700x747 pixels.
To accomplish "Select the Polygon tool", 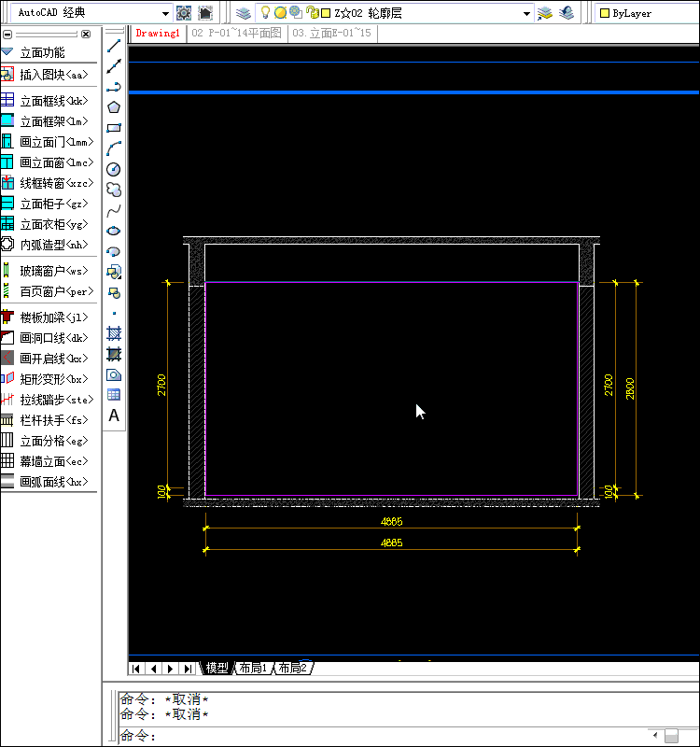I will (x=114, y=107).
